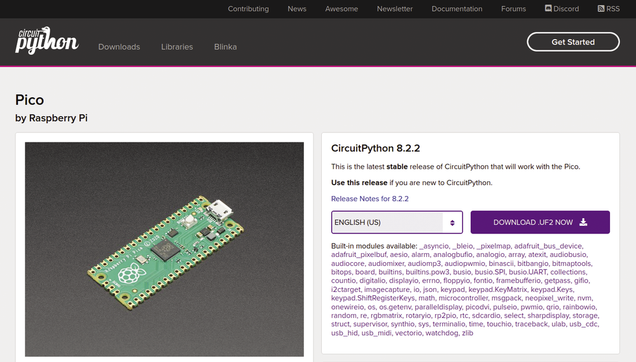Viewport: 636px width, 362px height.
Task: Click the DOWNLOAD .UF2 NOW button
Action: click(540, 222)
